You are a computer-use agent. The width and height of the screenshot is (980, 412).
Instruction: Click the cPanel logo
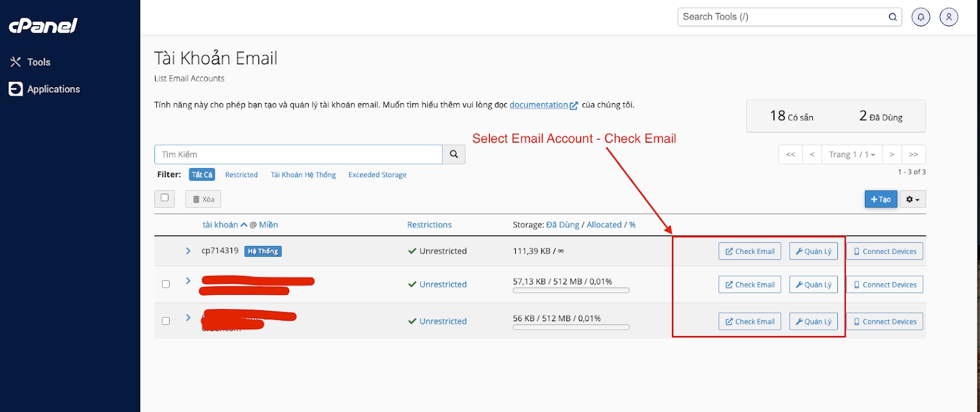click(43, 26)
